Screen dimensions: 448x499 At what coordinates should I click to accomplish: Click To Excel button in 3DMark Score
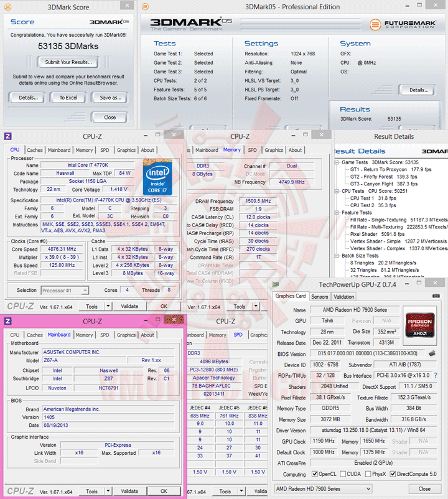(x=68, y=98)
